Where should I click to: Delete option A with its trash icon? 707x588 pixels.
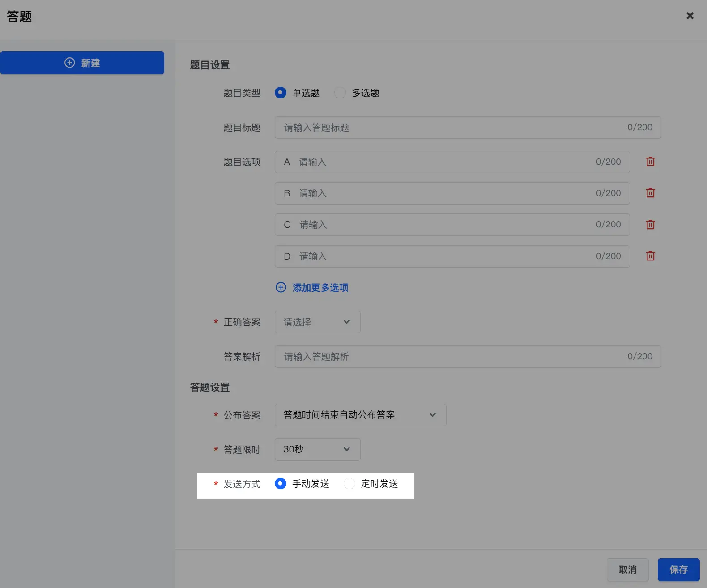(x=650, y=162)
